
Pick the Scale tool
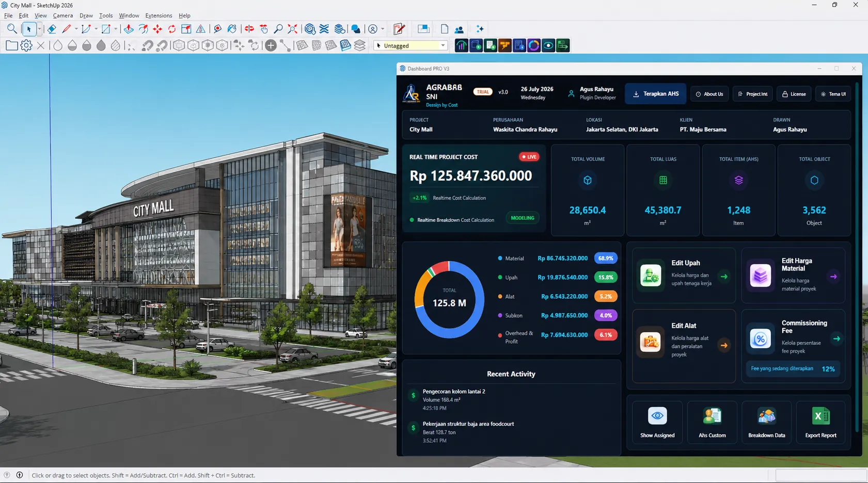pos(186,29)
